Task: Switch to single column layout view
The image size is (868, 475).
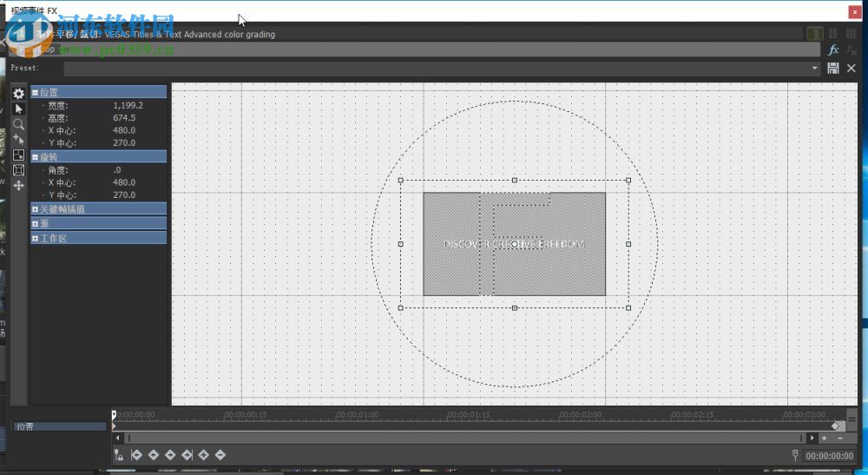Action: [x=815, y=34]
